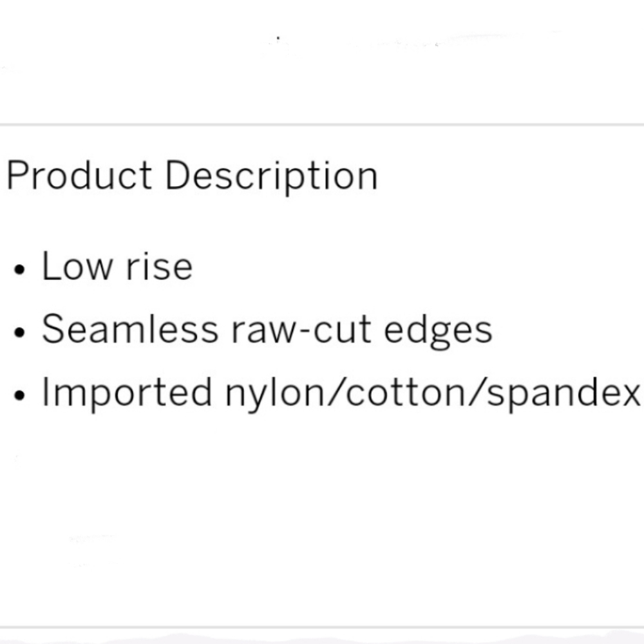Click the bullet dot before Imported

tap(19, 395)
